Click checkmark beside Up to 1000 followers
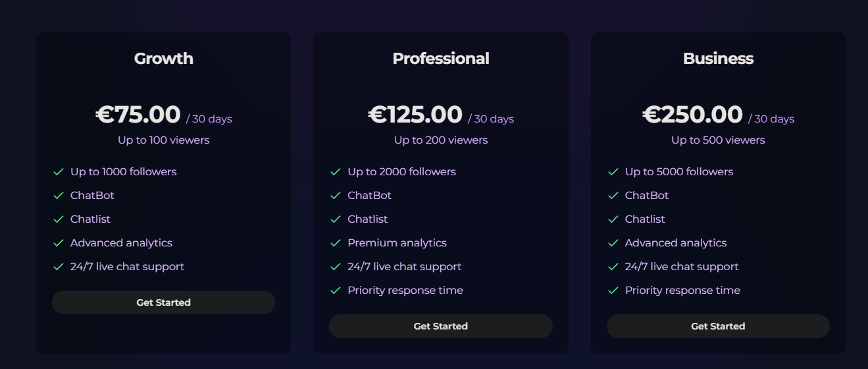The width and height of the screenshot is (868, 369). tap(59, 172)
